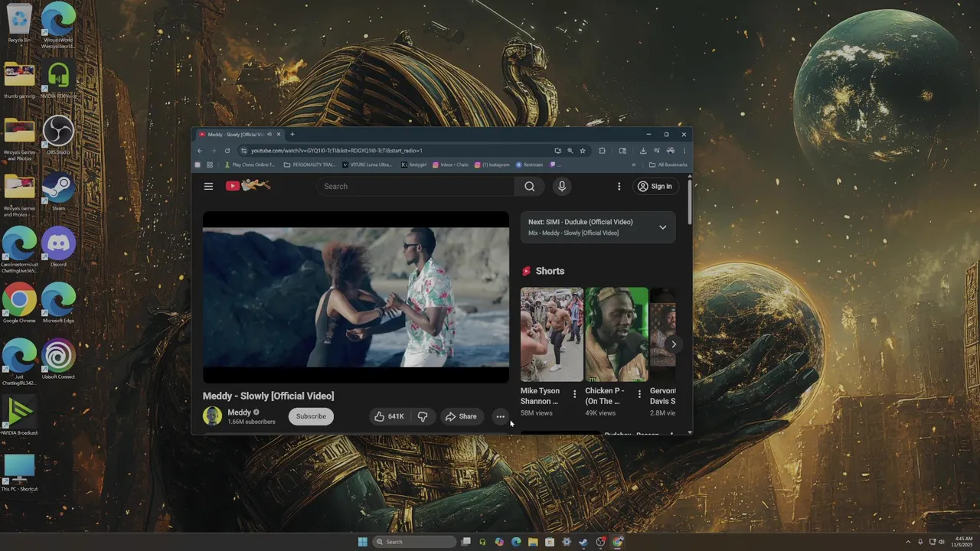Mute the Meddy tab via speaker icon
The width and height of the screenshot is (980, 551).
pos(269,134)
